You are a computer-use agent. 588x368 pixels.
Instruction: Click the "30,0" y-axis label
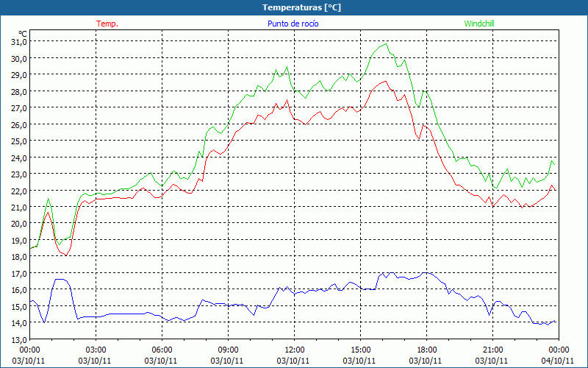click(x=19, y=58)
